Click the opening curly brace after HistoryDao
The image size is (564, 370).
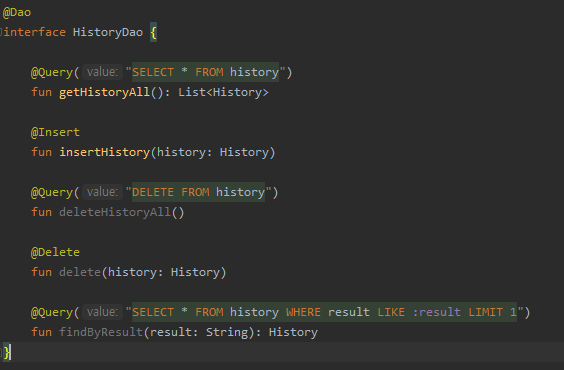click(x=154, y=33)
